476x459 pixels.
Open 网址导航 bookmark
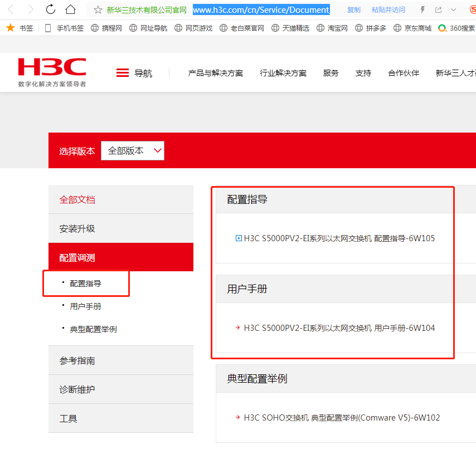point(148,28)
